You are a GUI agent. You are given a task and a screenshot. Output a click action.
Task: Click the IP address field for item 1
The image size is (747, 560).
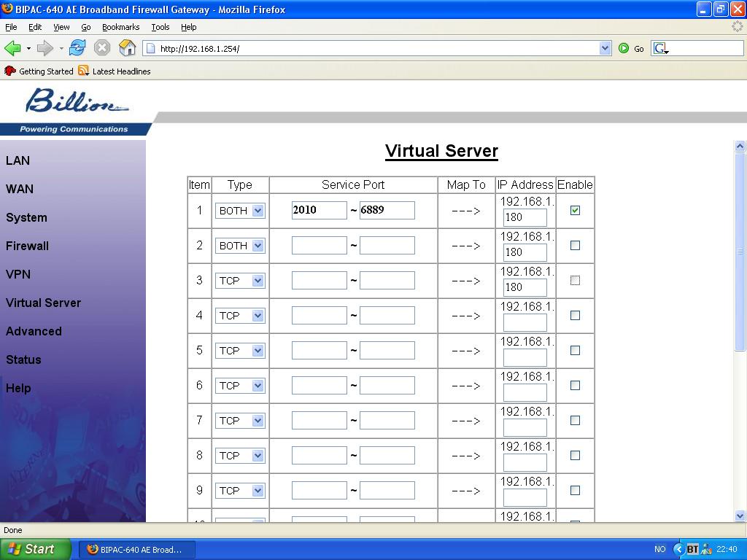(x=525, y=217)
